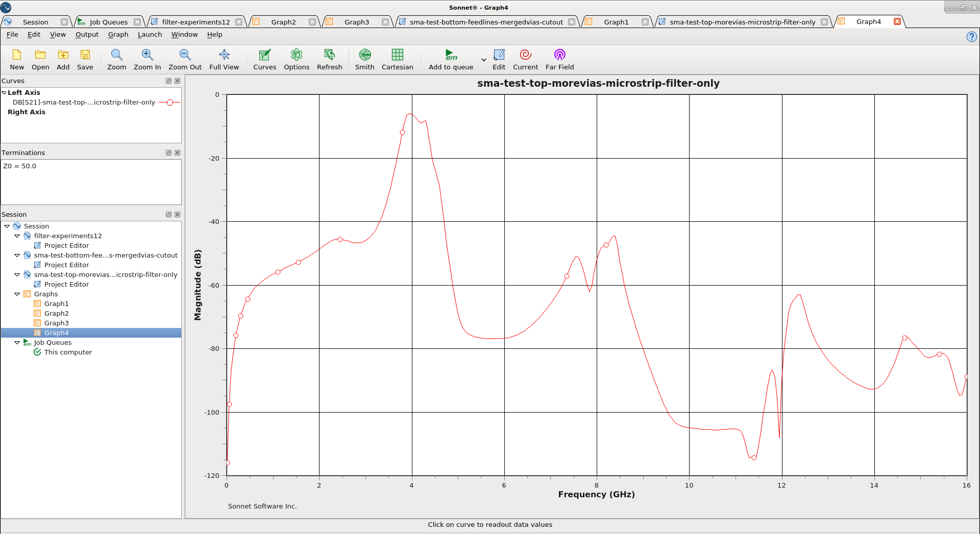Open the File menu
The width and height of the screenshot is (980, 534).
click(x=12, y=35)
